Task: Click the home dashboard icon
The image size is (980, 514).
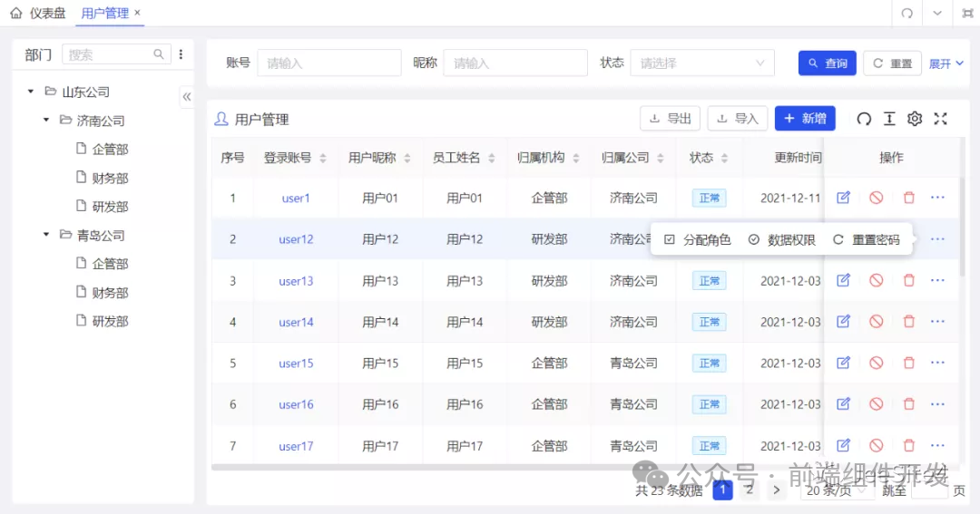Action: [x=16, y=13]
